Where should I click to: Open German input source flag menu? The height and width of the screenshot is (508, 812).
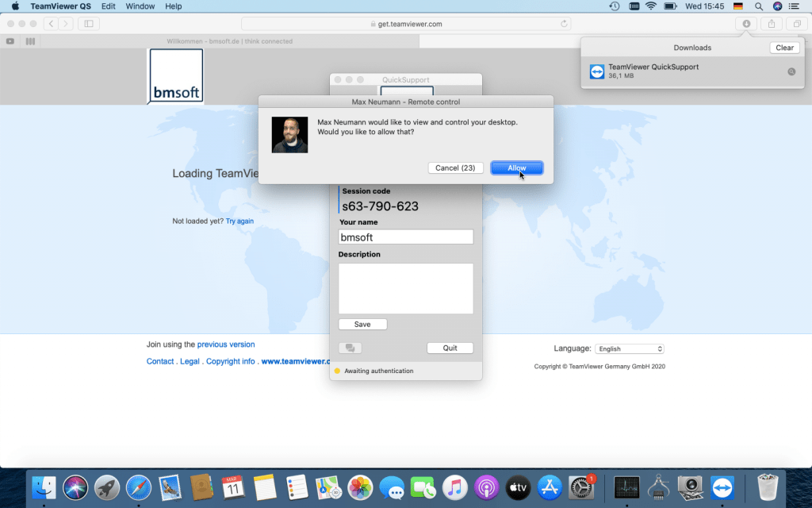pyautogui.click(x=738, y=6)
